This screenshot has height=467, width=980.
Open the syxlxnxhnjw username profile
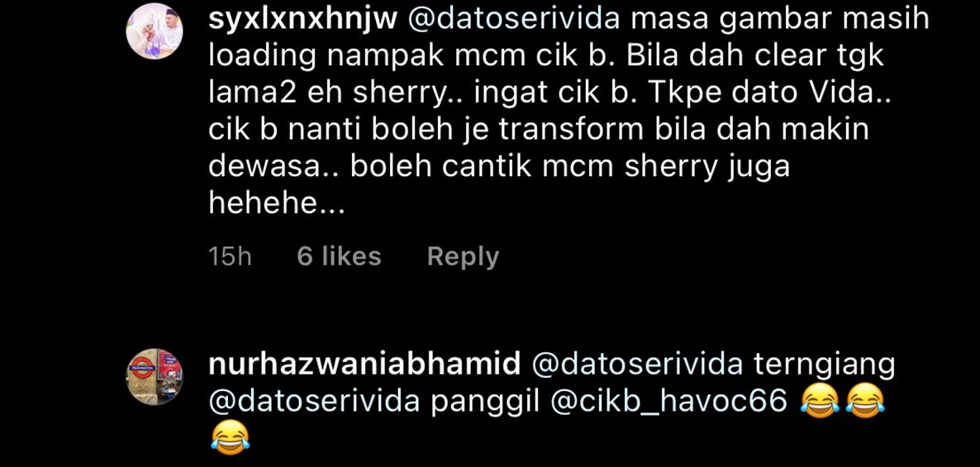click(x=302, y=20)
